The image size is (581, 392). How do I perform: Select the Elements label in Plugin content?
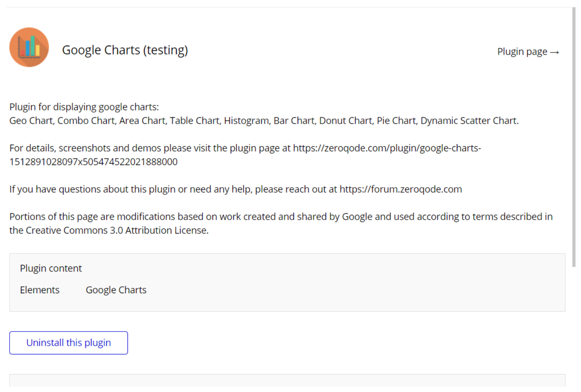[x=40, y=290]
